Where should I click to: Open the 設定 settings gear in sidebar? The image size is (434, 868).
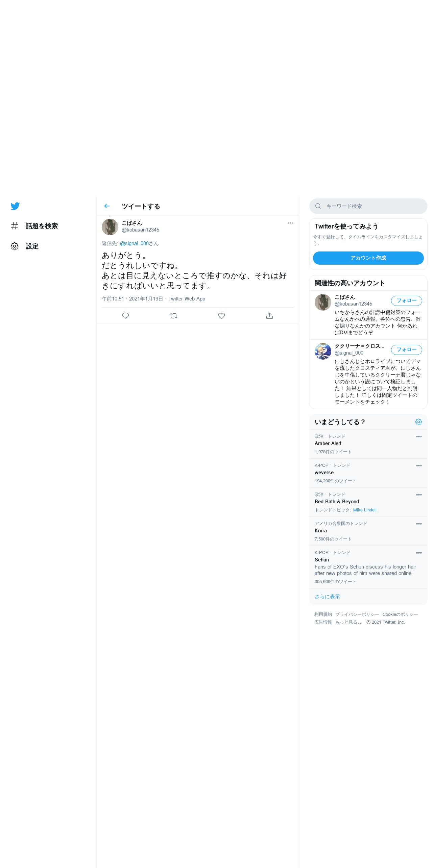point(24,246)
